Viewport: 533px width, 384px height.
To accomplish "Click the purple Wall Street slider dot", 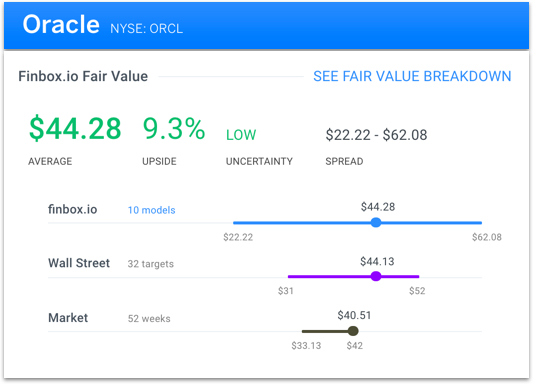I will [376, 276].
